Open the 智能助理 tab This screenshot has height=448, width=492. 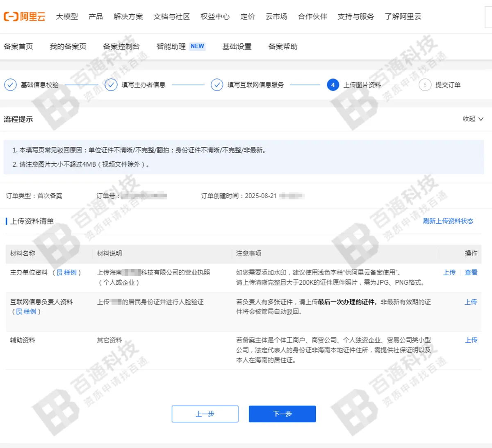[x=171, y=46]
